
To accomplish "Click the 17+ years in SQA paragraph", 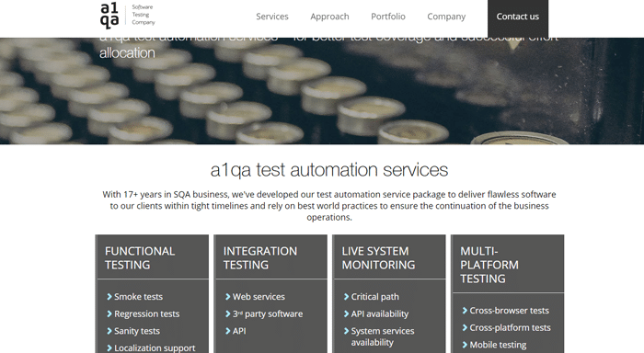I will 329,206.
